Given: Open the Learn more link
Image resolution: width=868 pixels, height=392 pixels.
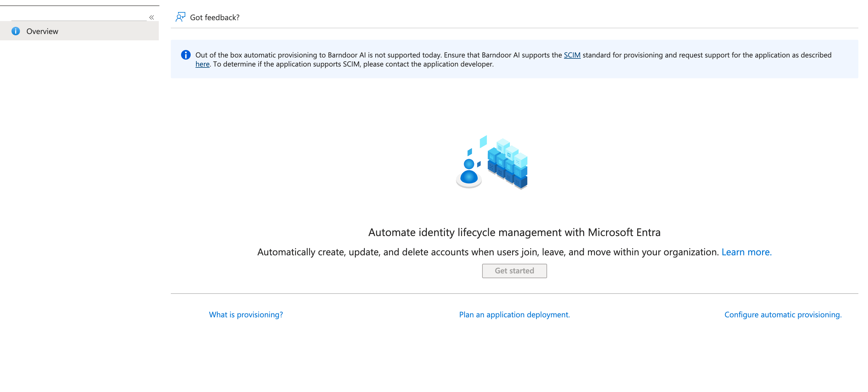Looking at the screenshot, I should click(746, 252).
